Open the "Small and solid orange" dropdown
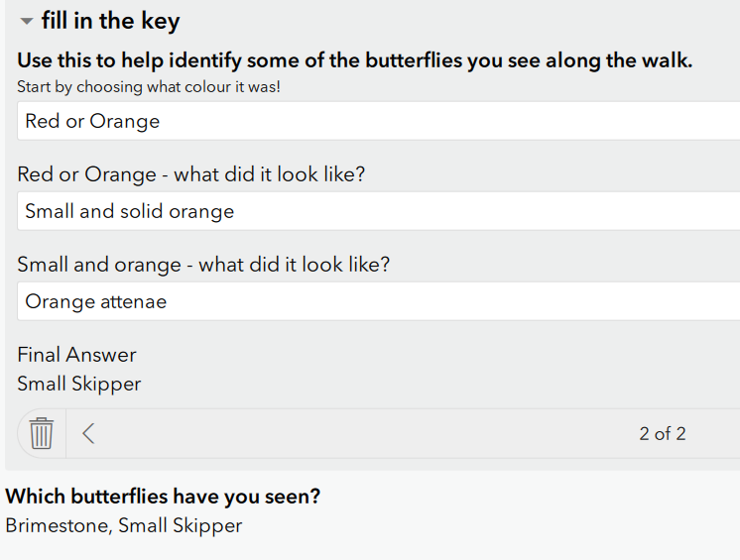The image size is (740, 560). (x=377, y=211)
